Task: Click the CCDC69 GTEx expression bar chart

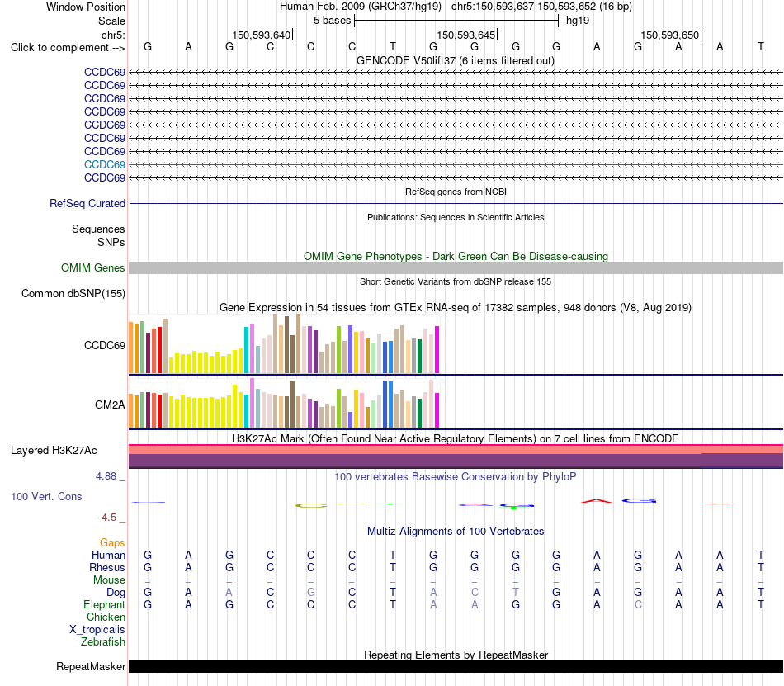Action: [x=284, y=344]
